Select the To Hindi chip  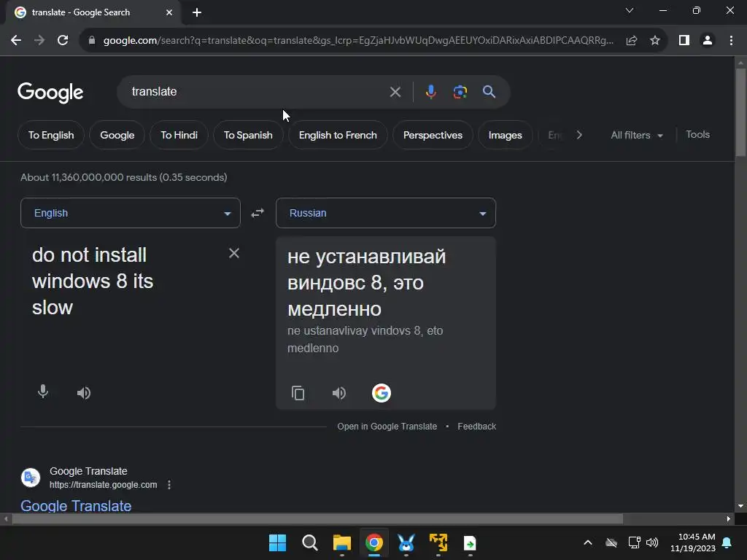pyautogui.click(x=179, y=135)
